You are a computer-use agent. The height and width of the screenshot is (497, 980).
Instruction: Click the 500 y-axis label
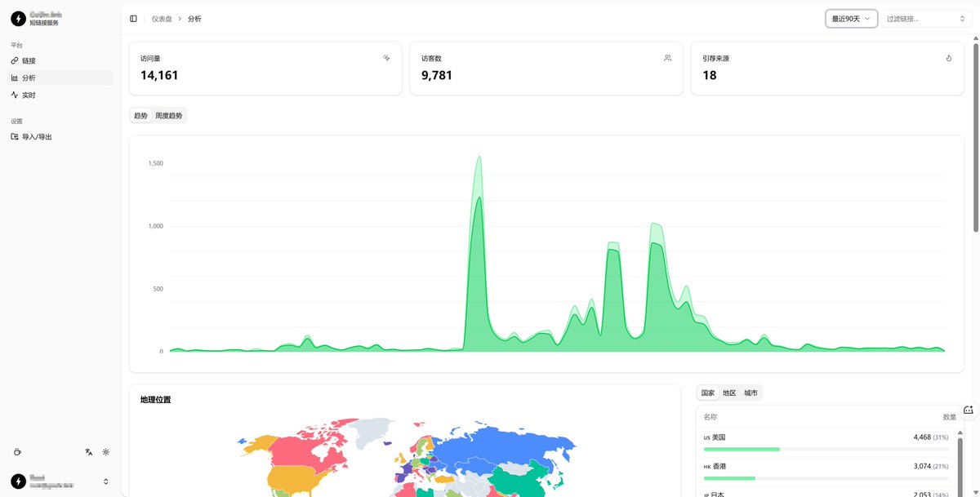[157, 289]
